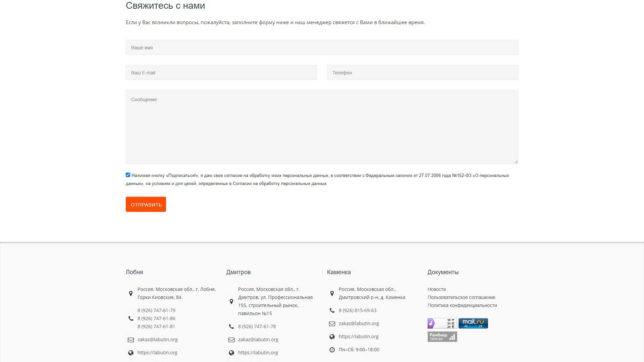Open the Новости link
Image resolution: width=644 pixels, height=362 pixels.
coord(436,289)
